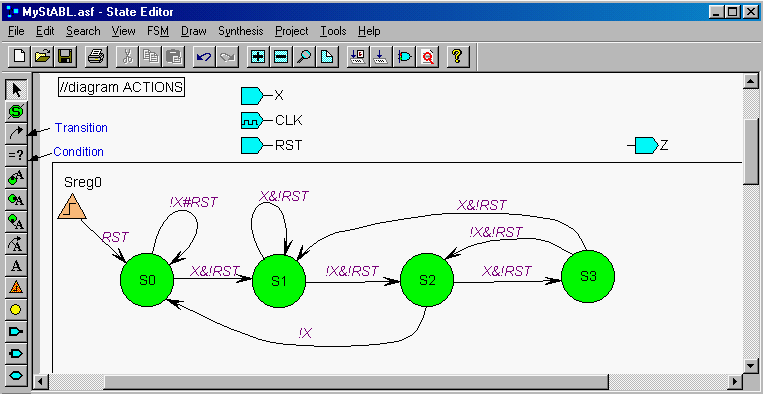Select the text "A" tool in sidebar
Image resolution: width=763 pixels, height=394 pixels.
16,266
